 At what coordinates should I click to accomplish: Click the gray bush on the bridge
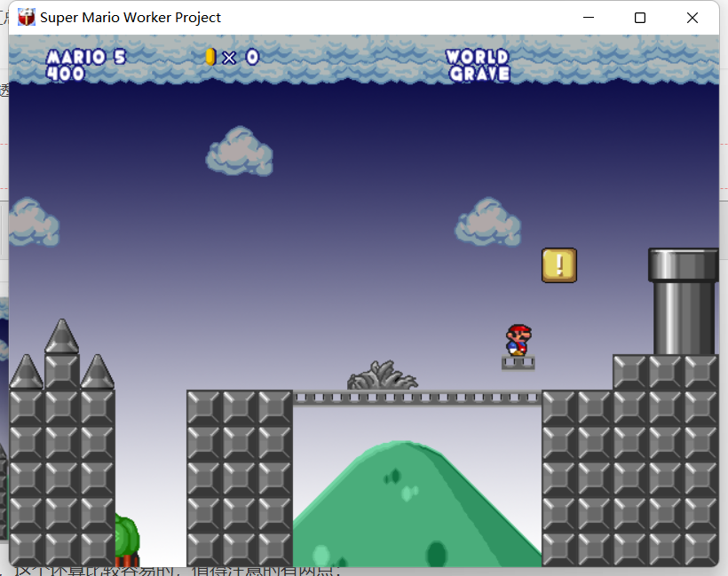point(383,375)
